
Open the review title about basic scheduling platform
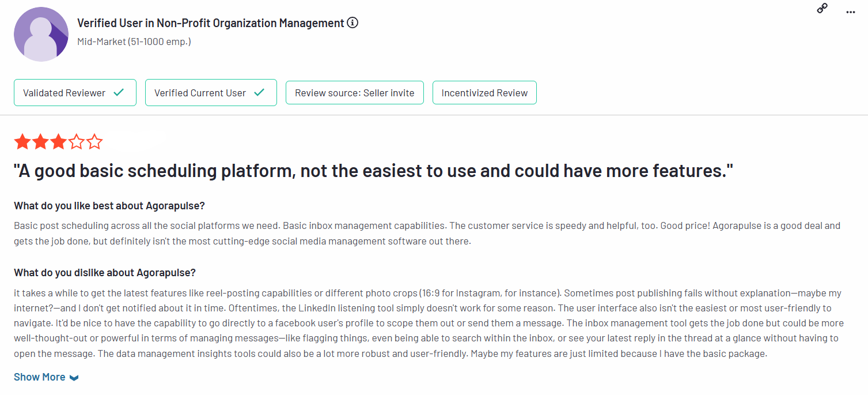click(373, 171)
